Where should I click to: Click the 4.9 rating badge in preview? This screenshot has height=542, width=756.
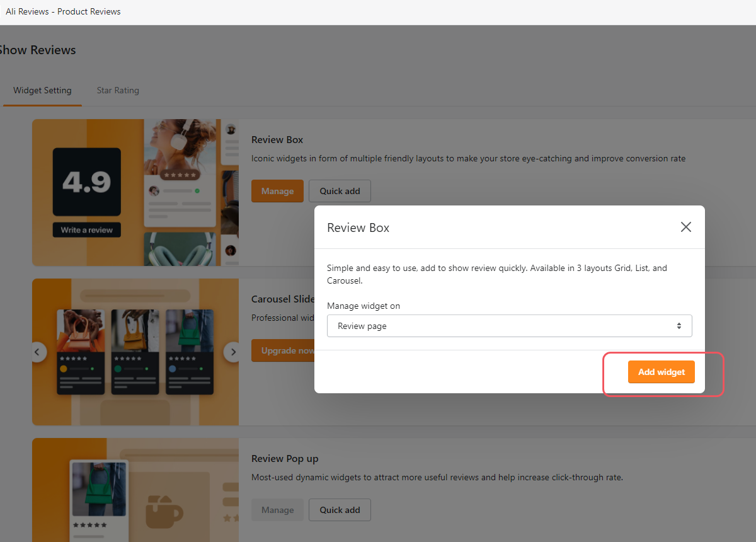coord(87,182)
